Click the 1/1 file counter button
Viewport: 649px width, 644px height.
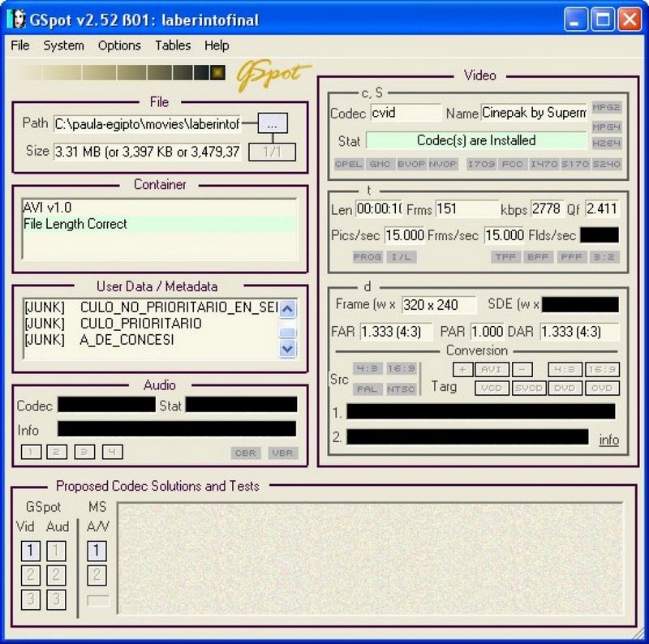click(x=272, y=152)
